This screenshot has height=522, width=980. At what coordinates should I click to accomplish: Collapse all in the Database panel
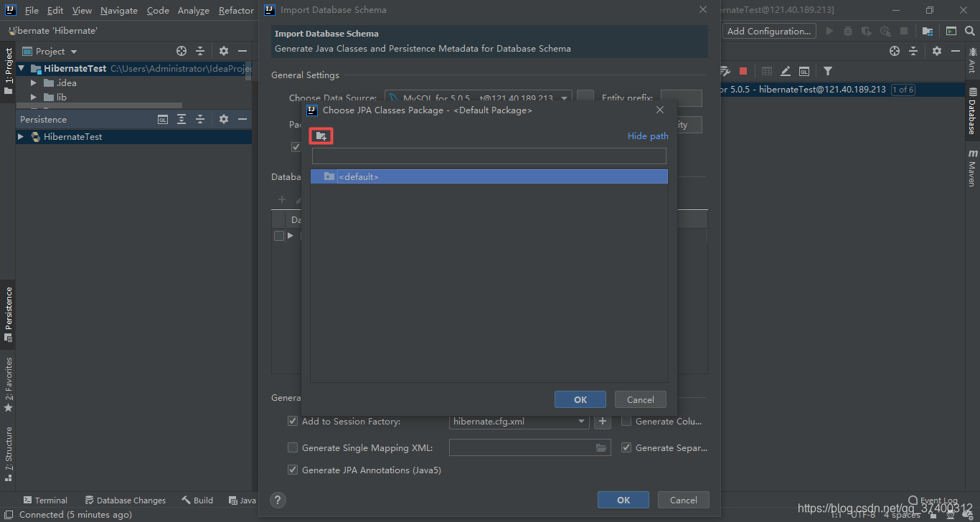click(x=913, y=51)
